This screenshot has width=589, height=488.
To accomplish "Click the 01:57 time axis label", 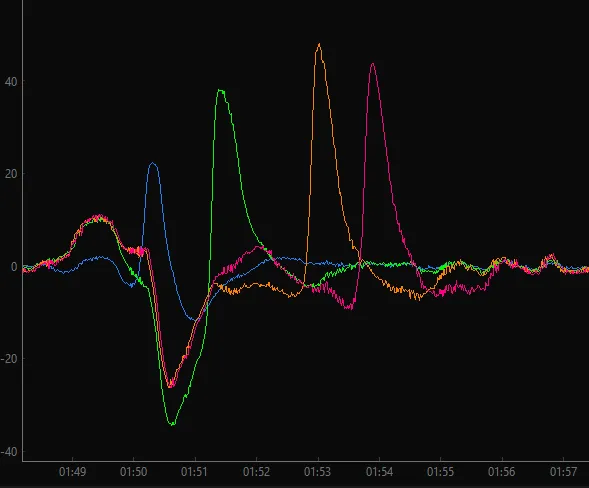I will [x=563, y=471].
